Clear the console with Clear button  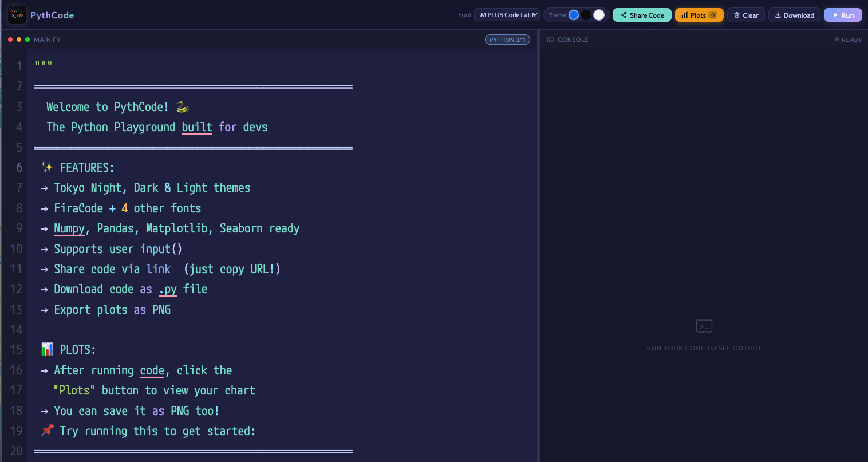pyautogui.click(x=746, y=15)
